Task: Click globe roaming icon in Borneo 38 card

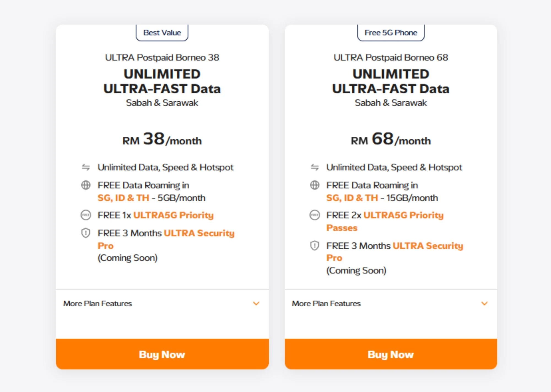Action: (x=86, y=185)
